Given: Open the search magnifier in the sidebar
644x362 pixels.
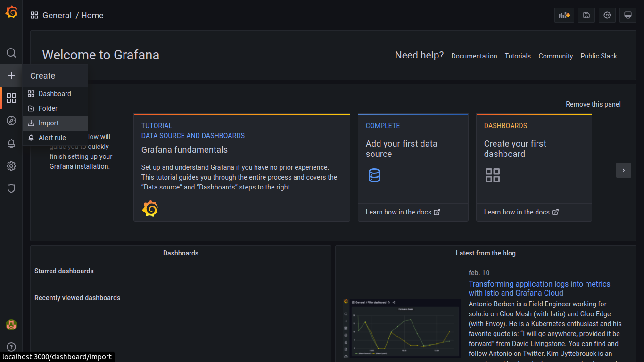Looking at the screenshot, I should 11,53.
